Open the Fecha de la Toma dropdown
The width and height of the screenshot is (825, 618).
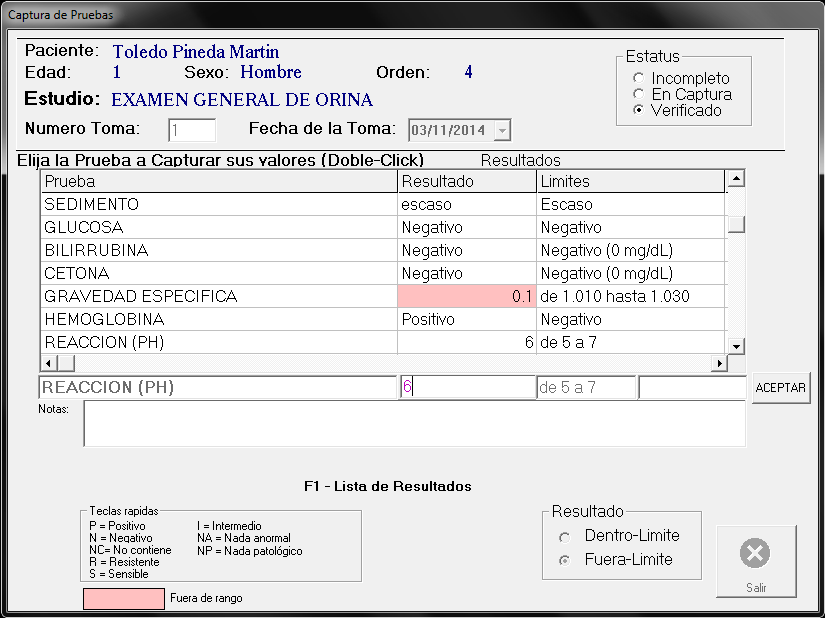coord(502,130)
